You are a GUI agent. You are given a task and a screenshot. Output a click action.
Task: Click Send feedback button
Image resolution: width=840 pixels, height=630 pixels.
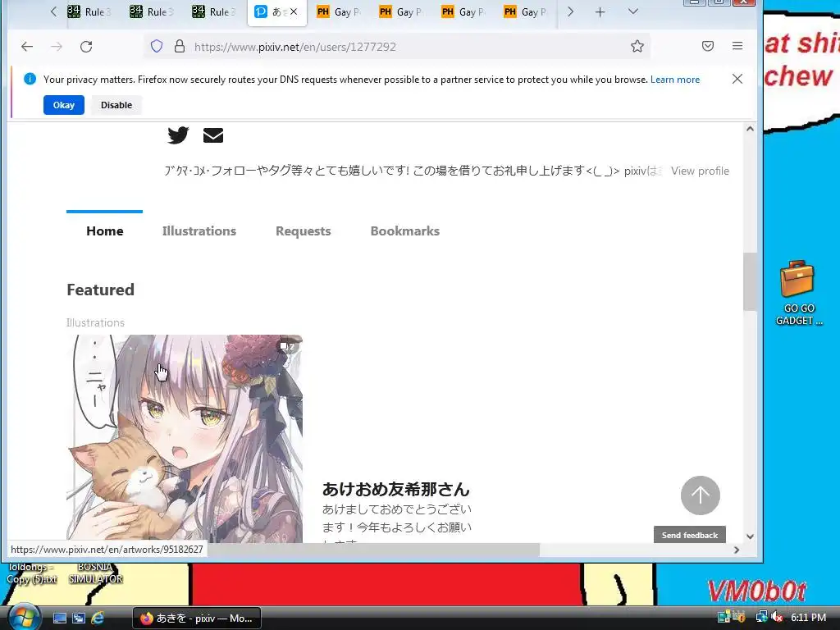(689, 535)
